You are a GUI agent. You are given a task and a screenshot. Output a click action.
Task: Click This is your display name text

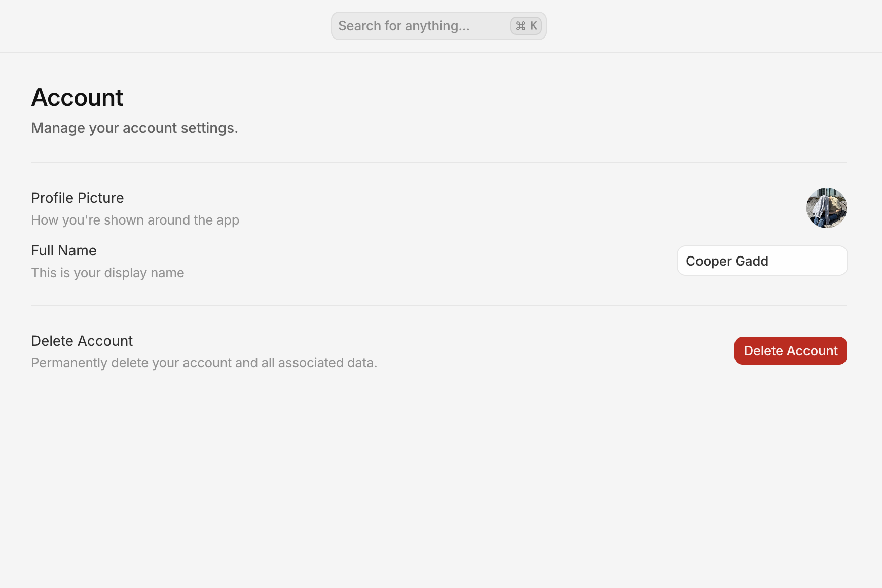pos(107,273)
